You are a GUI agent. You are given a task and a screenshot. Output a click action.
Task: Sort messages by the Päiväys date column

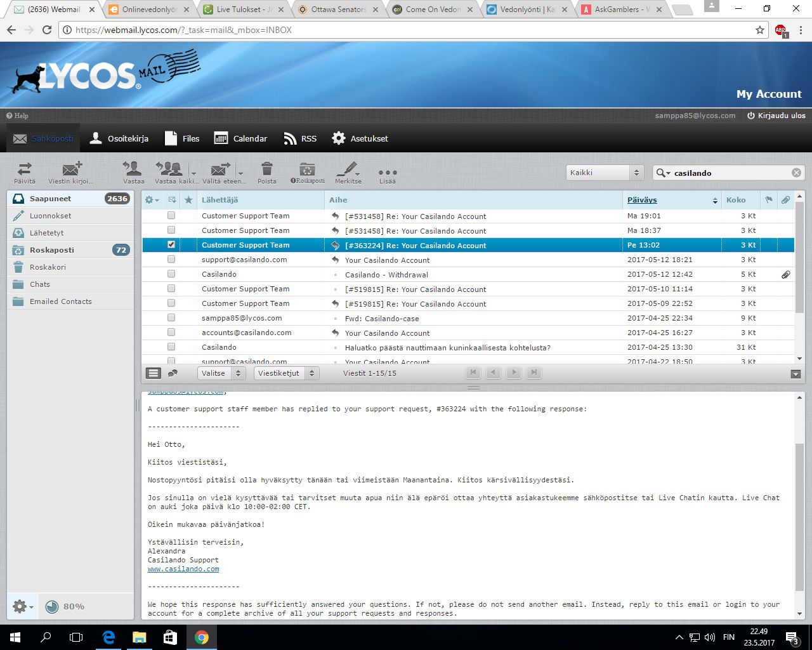click(642, 200)
